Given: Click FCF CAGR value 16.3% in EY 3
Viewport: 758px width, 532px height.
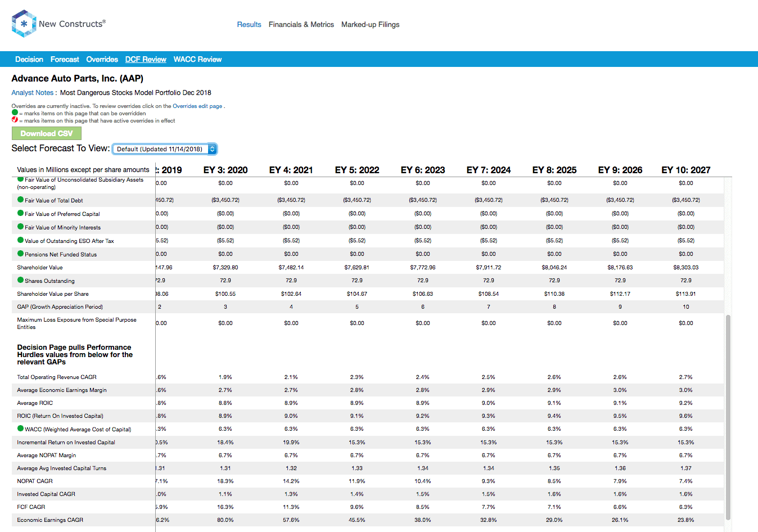Looking at the screenshot, I should click(x=225, y=507).
